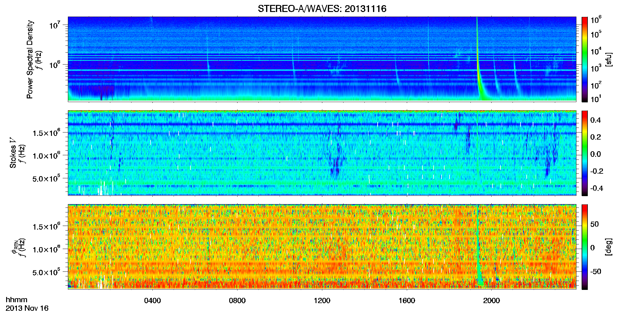Viewport: 644px width, 332px height.
Task: Click the φRTN axis label
Action: [14, 247]
